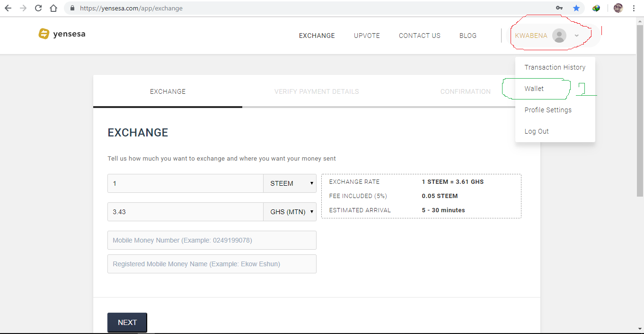This screenshot has width=644, height=334.
Task: Open the EXCHANGE nav item
Action: tap(317, 36)
